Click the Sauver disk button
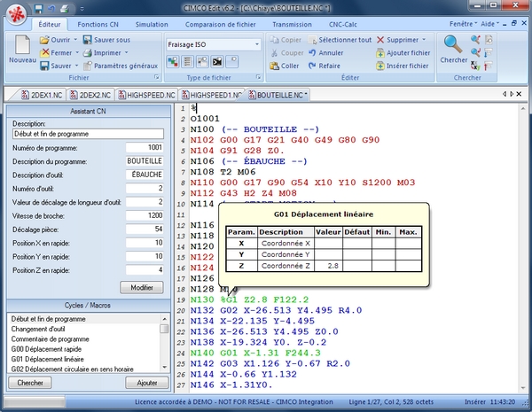Viewport: 532px width, 412px height. click(x=56, y=66)
